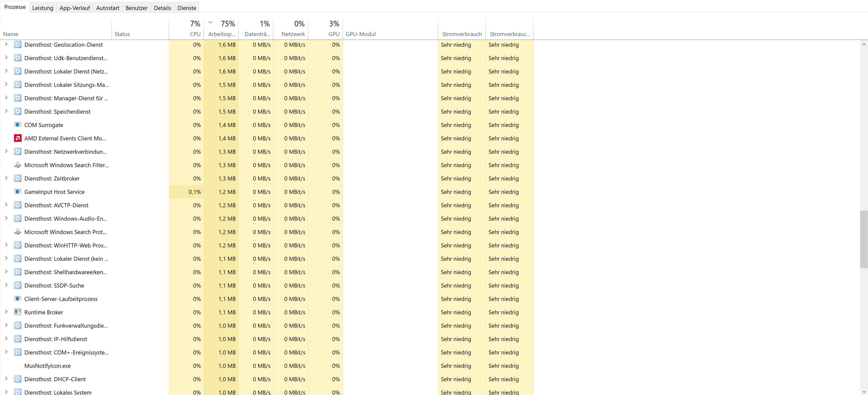The height and width of the screenshot is (395, 868).
Task: Click the AMD External Events Client icon
Action: pyautogui.click(x=18, y=138)
